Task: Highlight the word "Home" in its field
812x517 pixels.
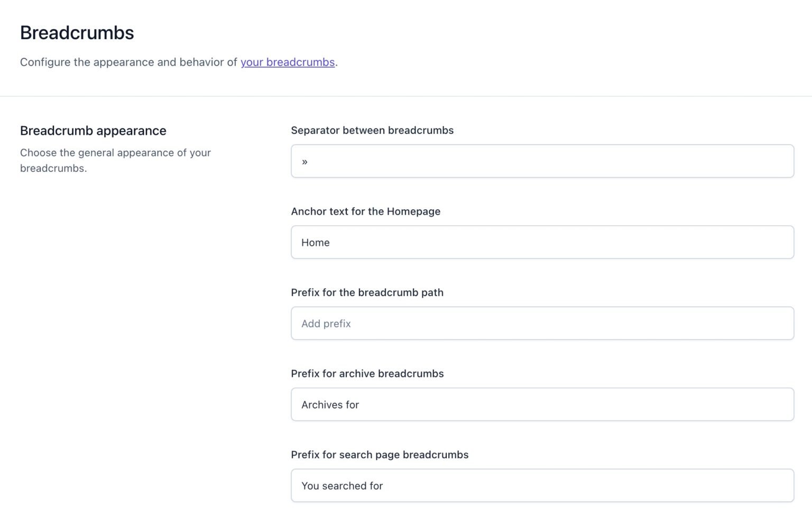Action: click(x=315, y=242)
